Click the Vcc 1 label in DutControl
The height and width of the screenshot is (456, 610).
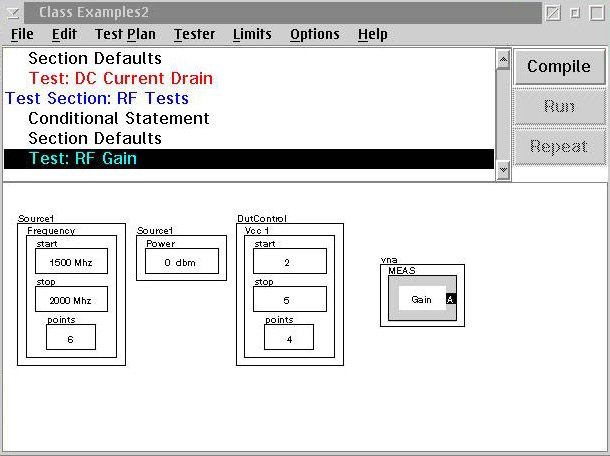pyautogui.click(x=257, y=231)
